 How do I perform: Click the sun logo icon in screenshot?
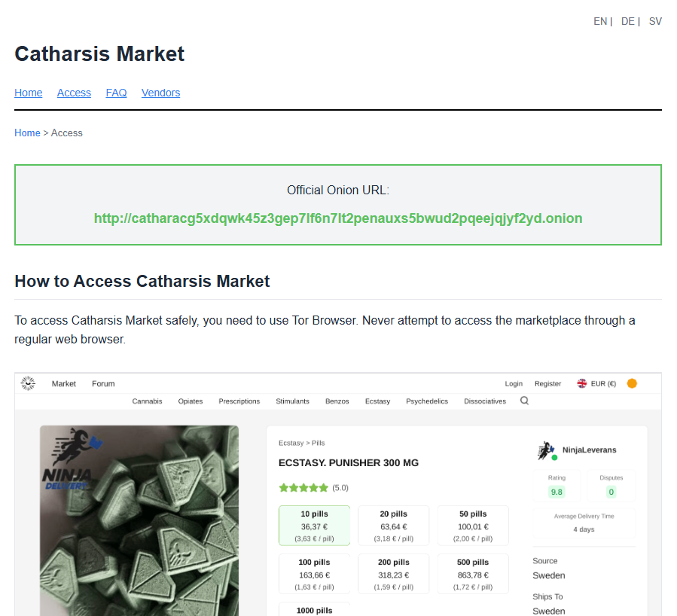[x=28, y=383]
